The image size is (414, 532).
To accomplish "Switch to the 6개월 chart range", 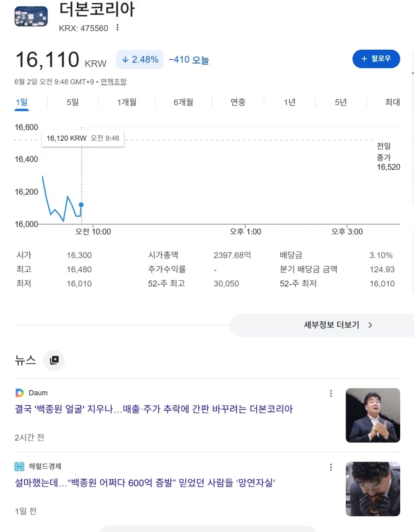I will (183, 102).
